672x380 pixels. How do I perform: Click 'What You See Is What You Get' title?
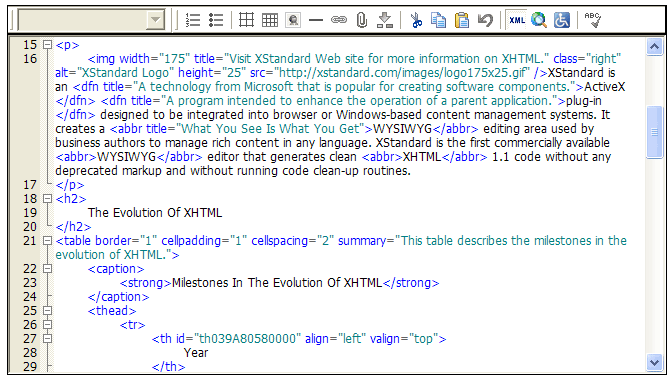tap(270, 129)
